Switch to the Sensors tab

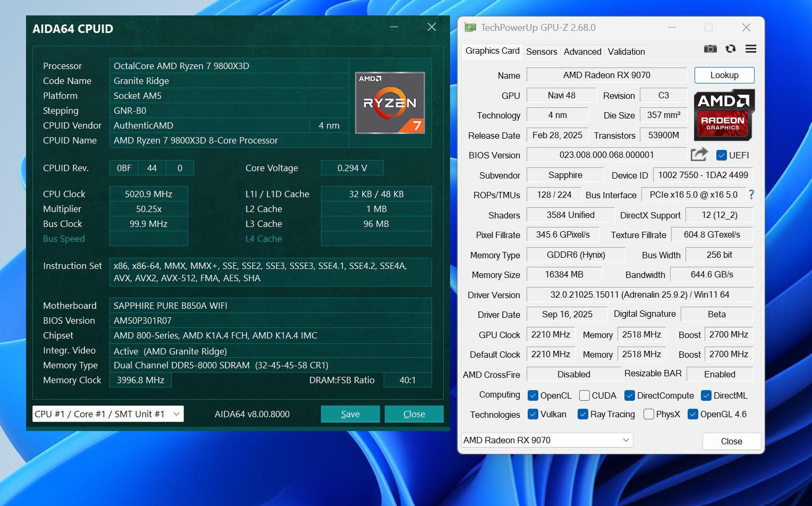[542, 52]
